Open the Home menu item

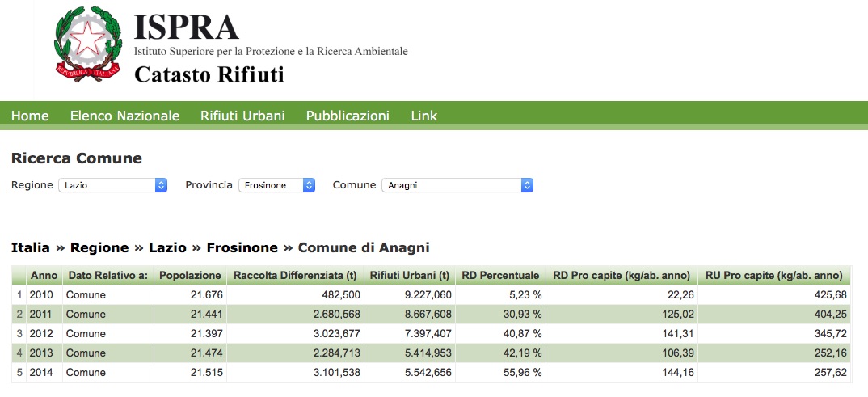pyautogui.click(x=30, y=116)
